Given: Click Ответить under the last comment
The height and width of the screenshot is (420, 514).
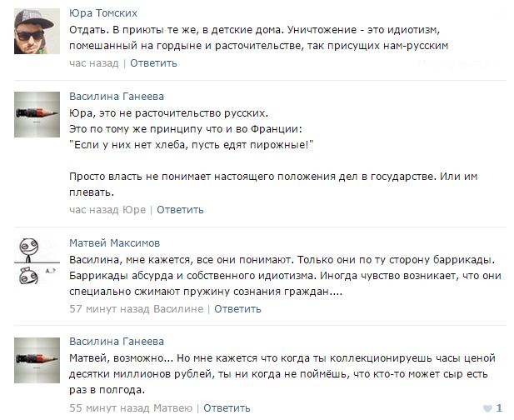Looking at the screenshot, I should tap(227, 407).
